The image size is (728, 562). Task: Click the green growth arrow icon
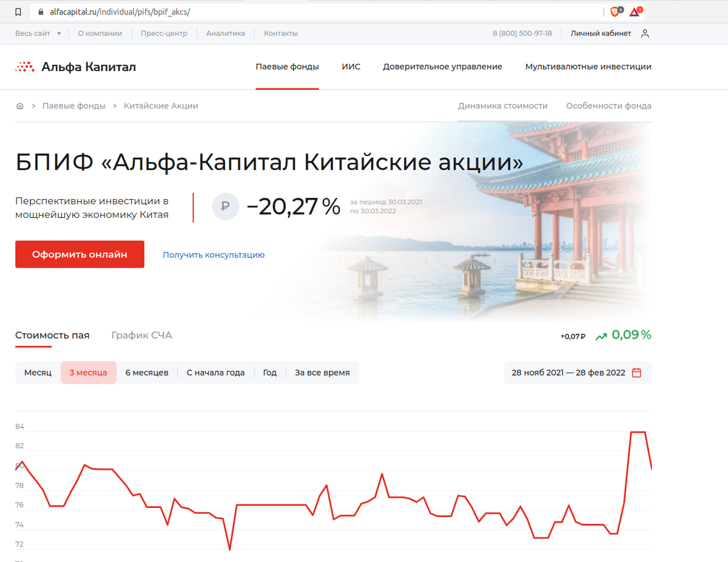coord(601,336)
